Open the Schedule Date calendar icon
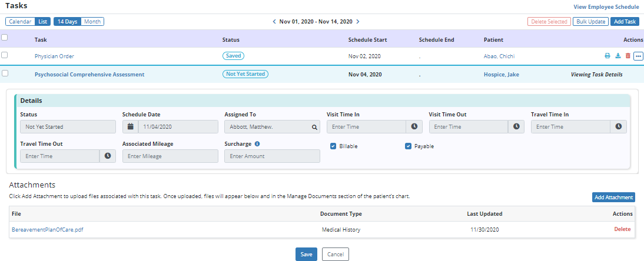The width and height of the screenshot is (644, 261). pyautogui.click(x=130, y=126)
